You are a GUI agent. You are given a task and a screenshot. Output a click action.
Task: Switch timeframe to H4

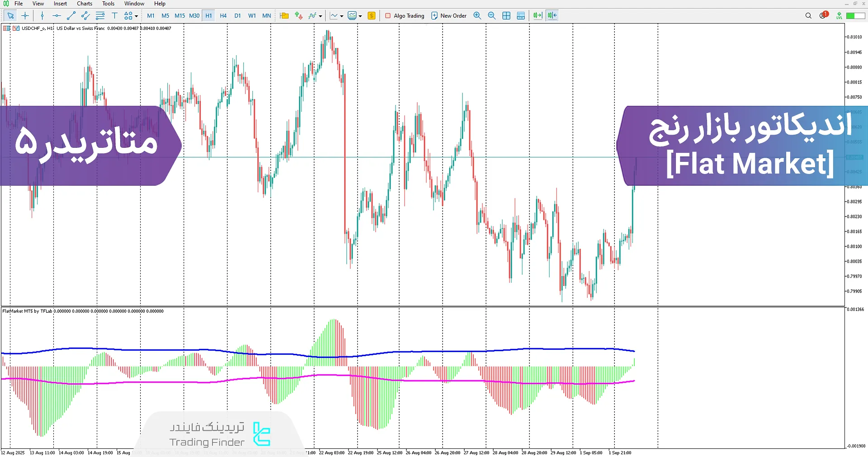point(223,16)
